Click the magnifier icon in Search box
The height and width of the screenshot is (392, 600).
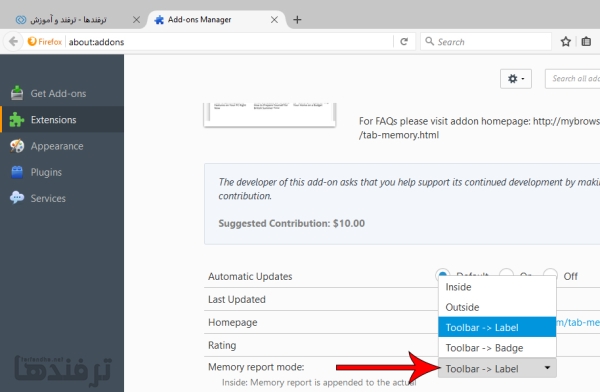click(429, 41)
